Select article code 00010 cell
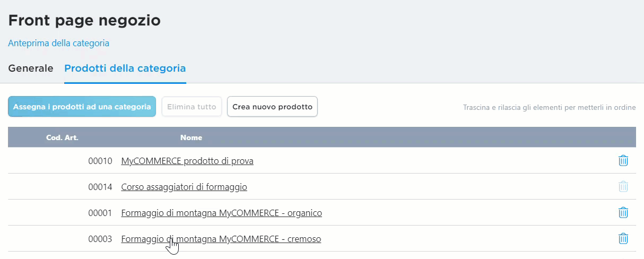Screen dimensions: 644x259 (x=100, y=161)
